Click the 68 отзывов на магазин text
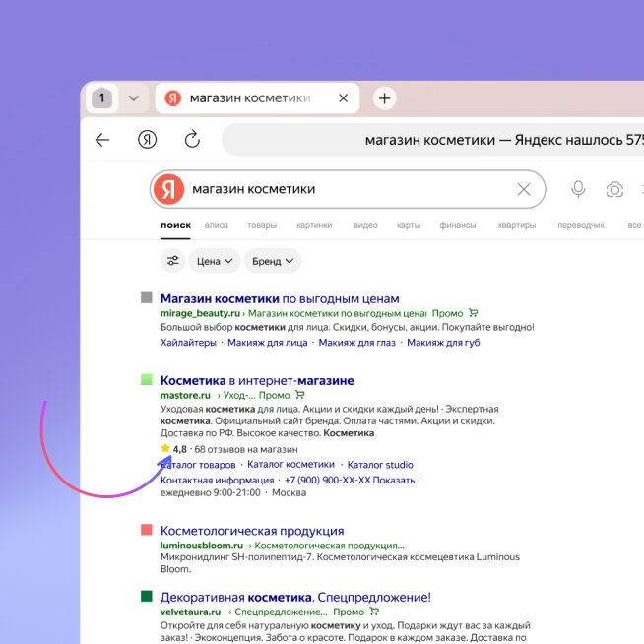The height and width of the screenshot is (644, 644). pos(246,449)
